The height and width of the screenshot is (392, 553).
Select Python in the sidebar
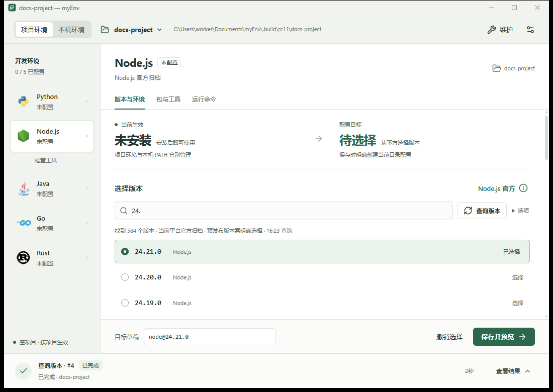click(x=52, y=102)
